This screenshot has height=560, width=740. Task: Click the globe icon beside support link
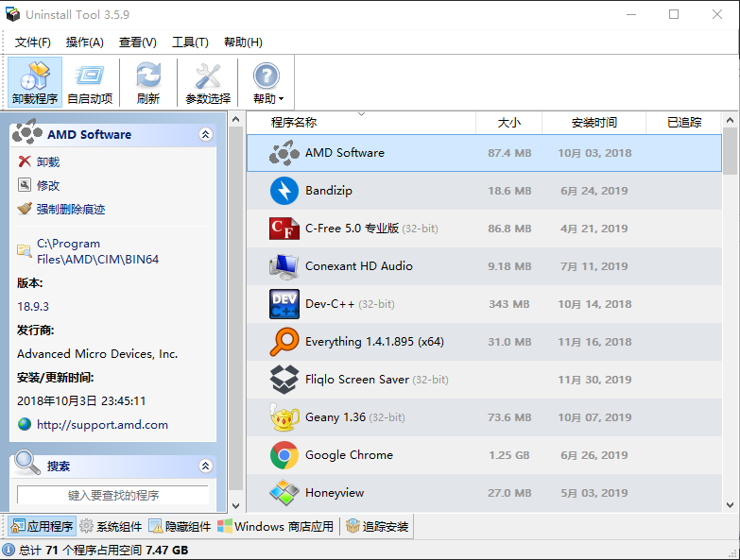[25, 424]
